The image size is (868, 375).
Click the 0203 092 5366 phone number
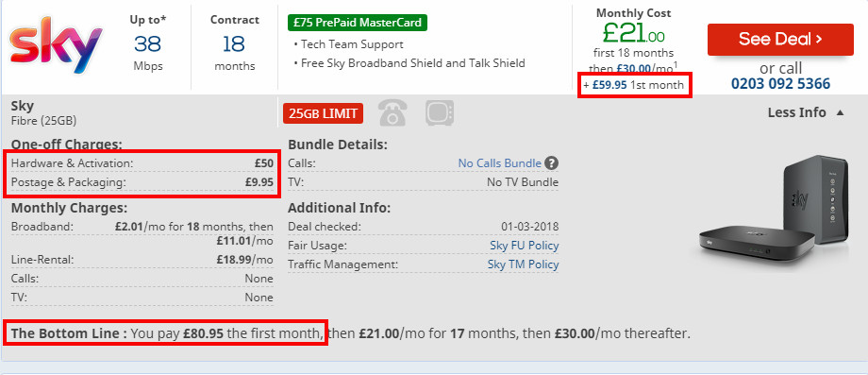(x=780, y=84)
